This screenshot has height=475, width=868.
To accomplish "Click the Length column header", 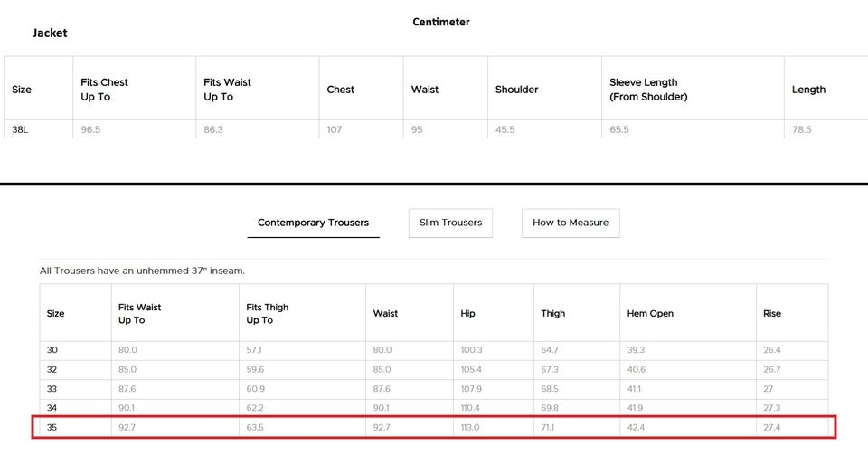I will pos(808,90).
